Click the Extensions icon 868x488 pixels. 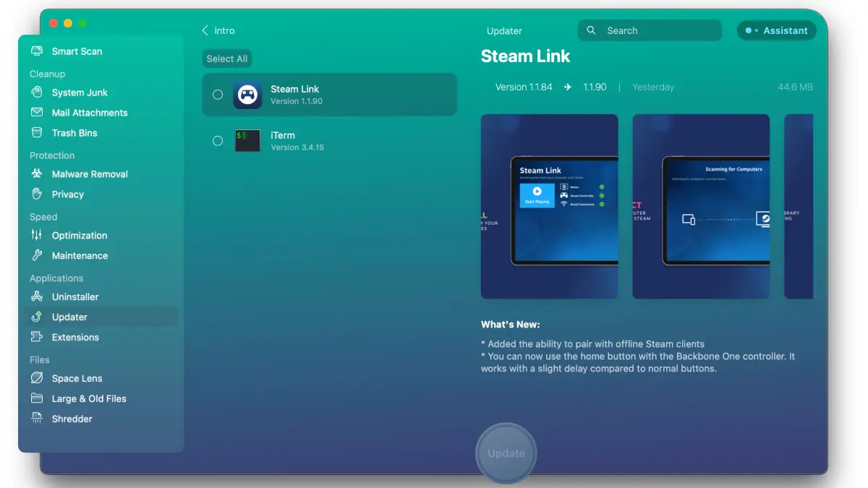37,338
